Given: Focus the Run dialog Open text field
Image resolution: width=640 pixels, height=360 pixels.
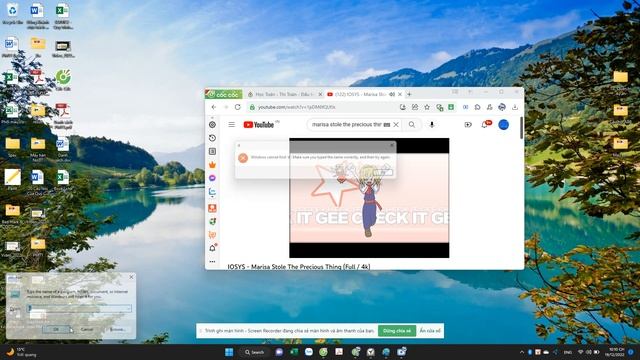Looking at the screenshot, I should point(79,308).
